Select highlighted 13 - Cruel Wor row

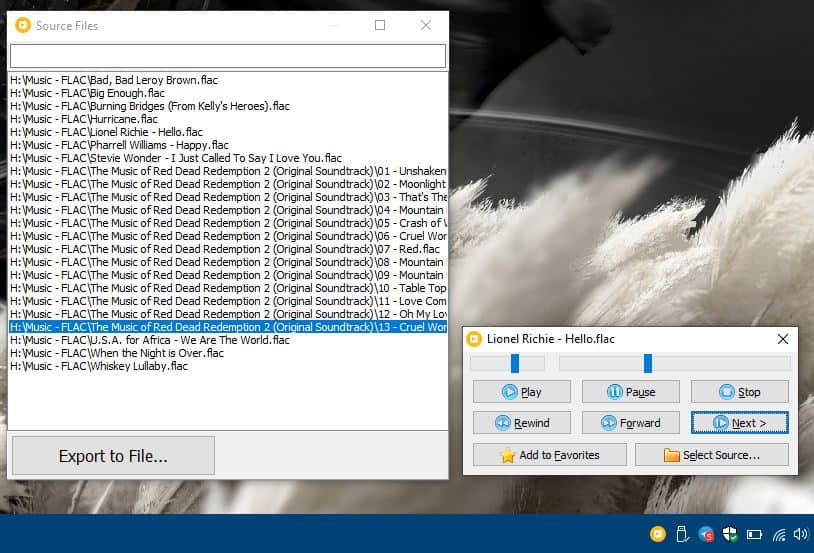click(x=228, y=327)
